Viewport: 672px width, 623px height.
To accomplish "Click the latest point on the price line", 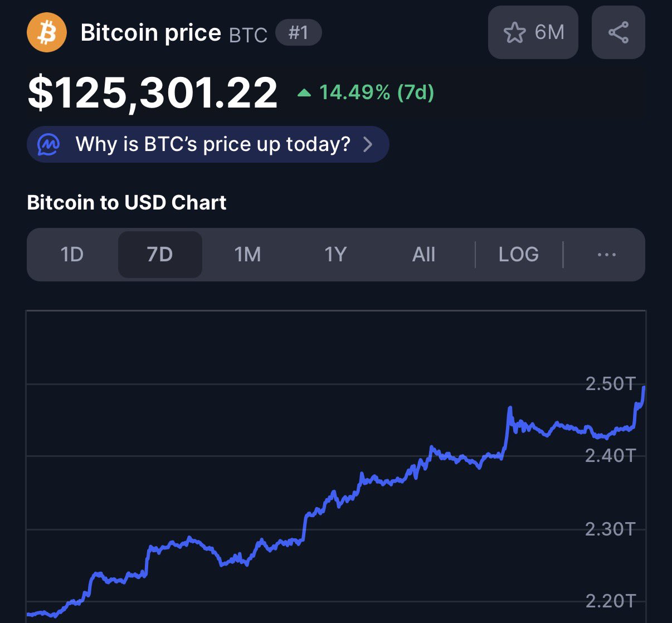I will click(x=644, y=388).
